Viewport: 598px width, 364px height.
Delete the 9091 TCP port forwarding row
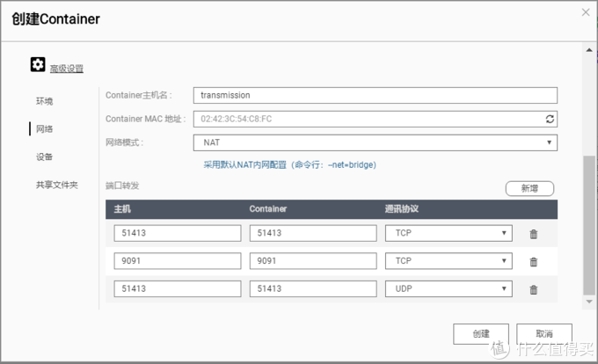coord(534,261)
